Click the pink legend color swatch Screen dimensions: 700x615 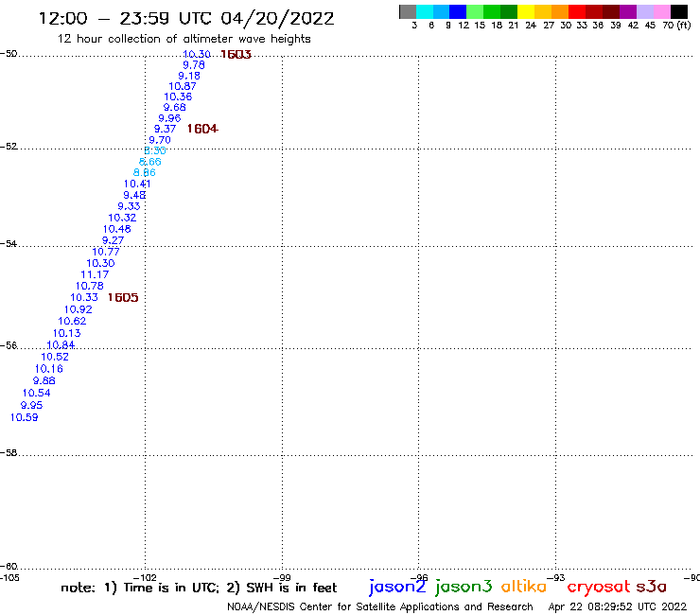pyautogui.click(x=662, y=11)
